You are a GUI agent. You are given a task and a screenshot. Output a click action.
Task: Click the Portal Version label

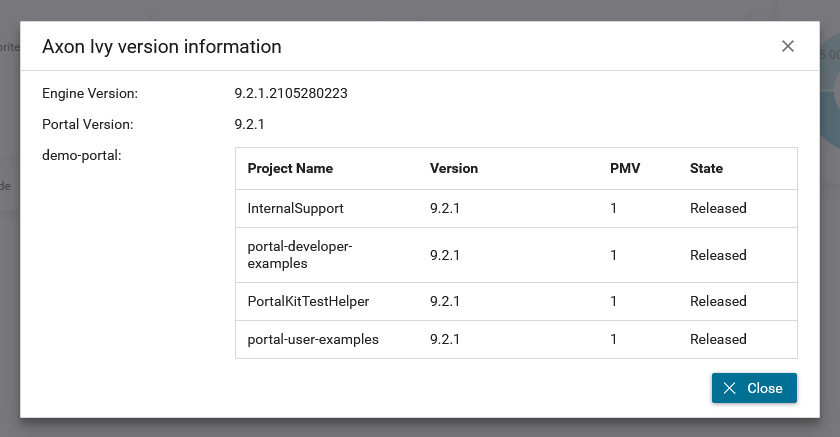(88, 124)
